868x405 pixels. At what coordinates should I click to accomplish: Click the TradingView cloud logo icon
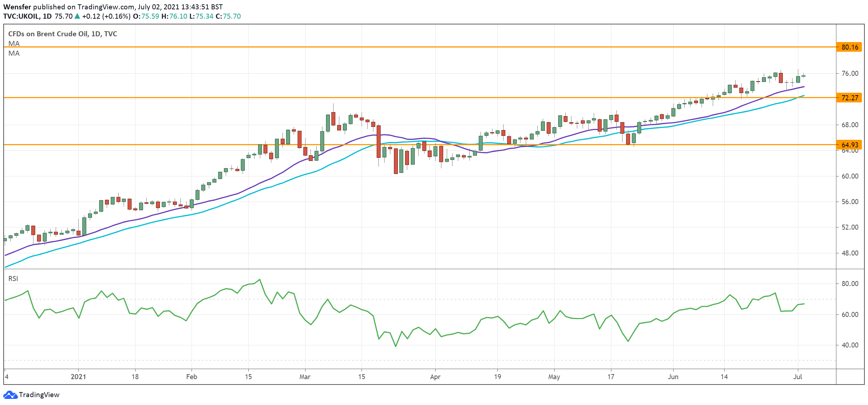(x=10, y=395)
